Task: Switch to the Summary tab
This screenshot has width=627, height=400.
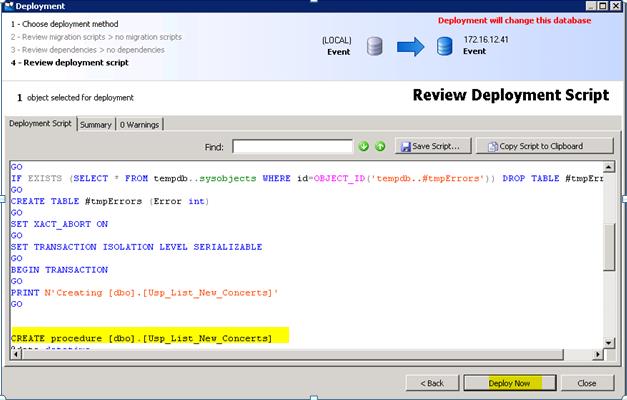Action: (x=96, y=125)
